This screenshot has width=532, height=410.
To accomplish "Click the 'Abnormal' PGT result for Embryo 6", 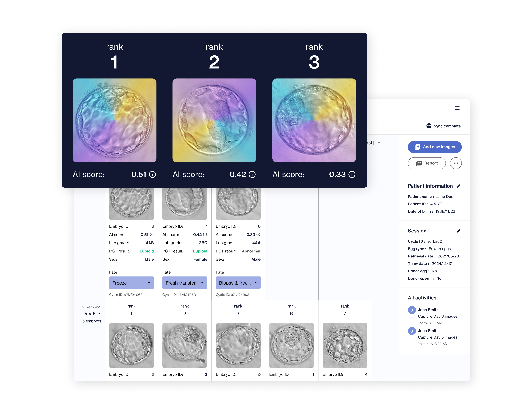I will click(x=251, y=251).
